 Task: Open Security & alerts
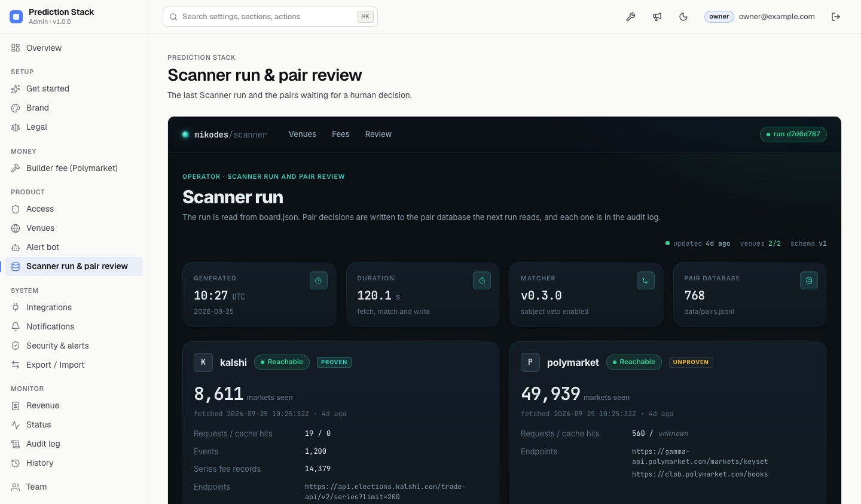click(x=74, y=346)
